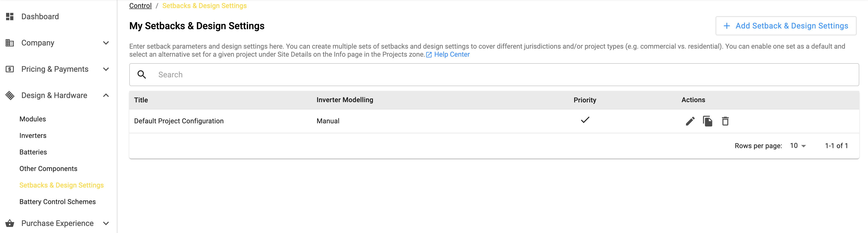Click the 1-1 of 1 pagination text
Screen dimensions: 868x233
click(x=836, y=146)
